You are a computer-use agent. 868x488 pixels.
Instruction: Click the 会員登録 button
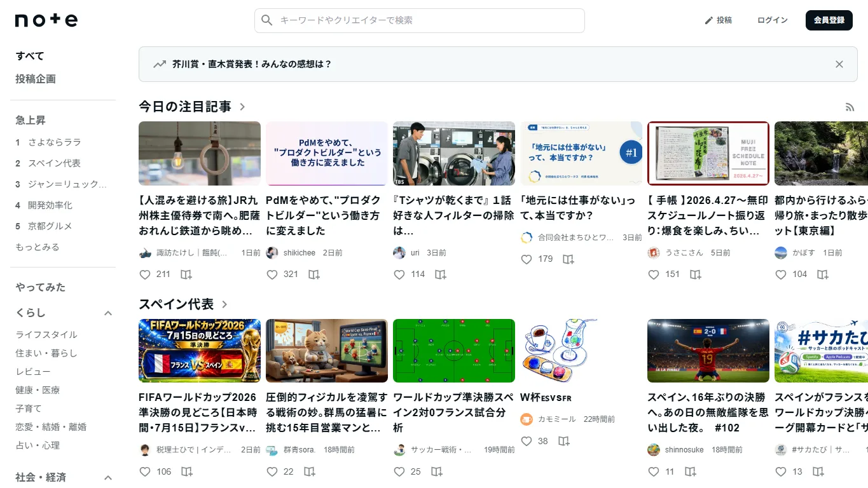click(x=829, y=20)
